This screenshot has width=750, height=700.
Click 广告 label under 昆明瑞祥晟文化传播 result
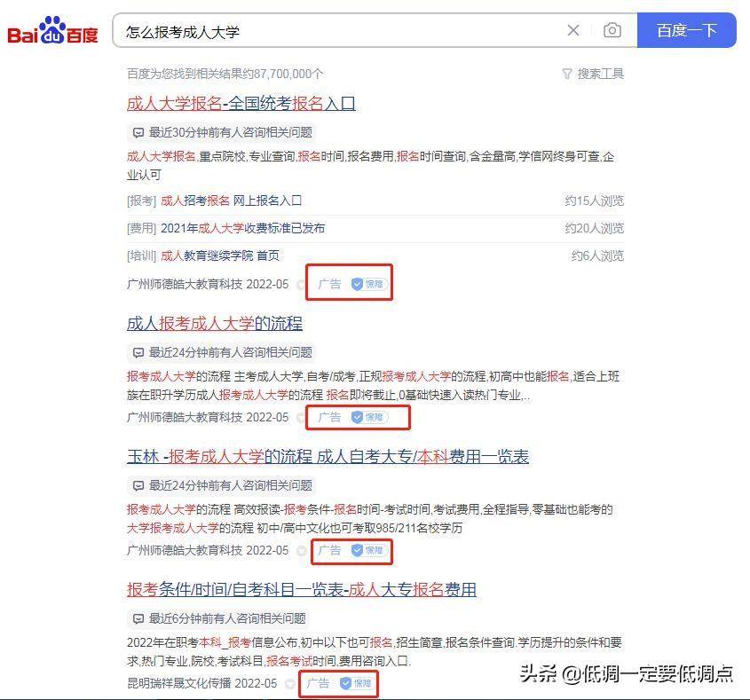pos(318,683)
